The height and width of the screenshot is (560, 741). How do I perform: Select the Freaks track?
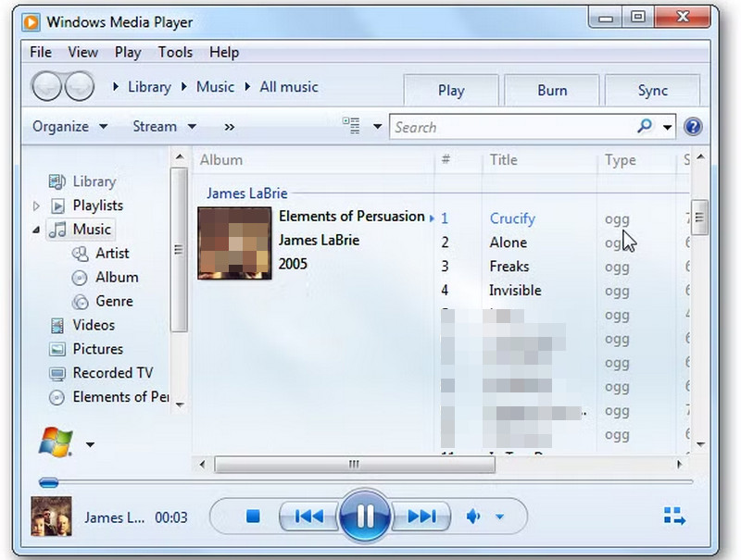tap(509, 267)
